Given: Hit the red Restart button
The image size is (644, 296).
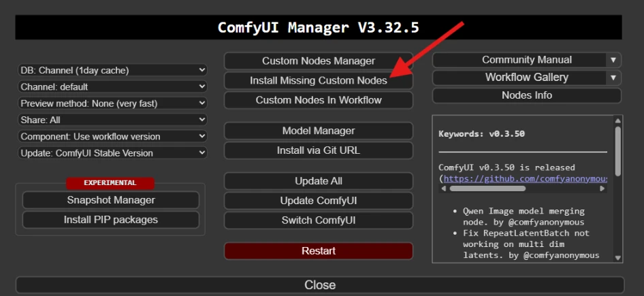Looking at the screenshot, I should [319, 251].
